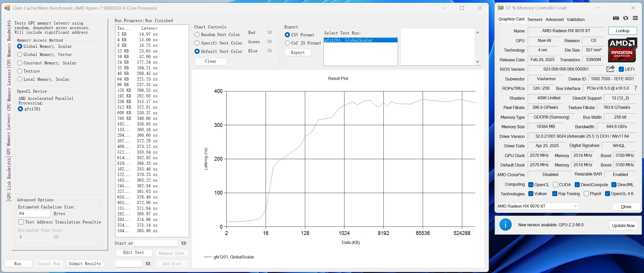Switch to the Sensors tab
The height and width of the screenshot is (273, 644).
(x=535, y=19)
